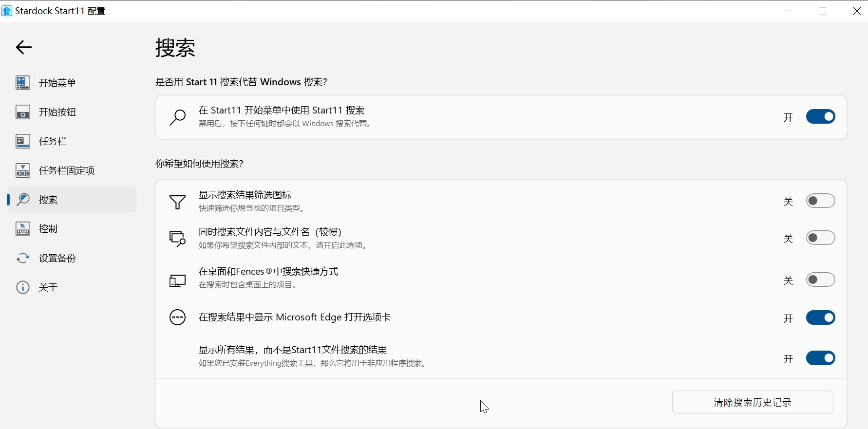This screenshot has width=868, height=429.
Task: Click the 设置备份 sync icon
Action: point(23,258)
